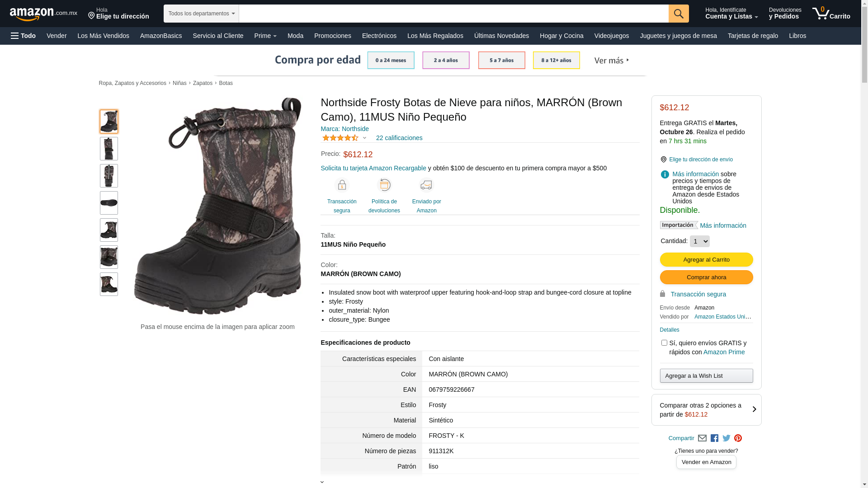Share product on Facebook icon

(x=714, y=438)
